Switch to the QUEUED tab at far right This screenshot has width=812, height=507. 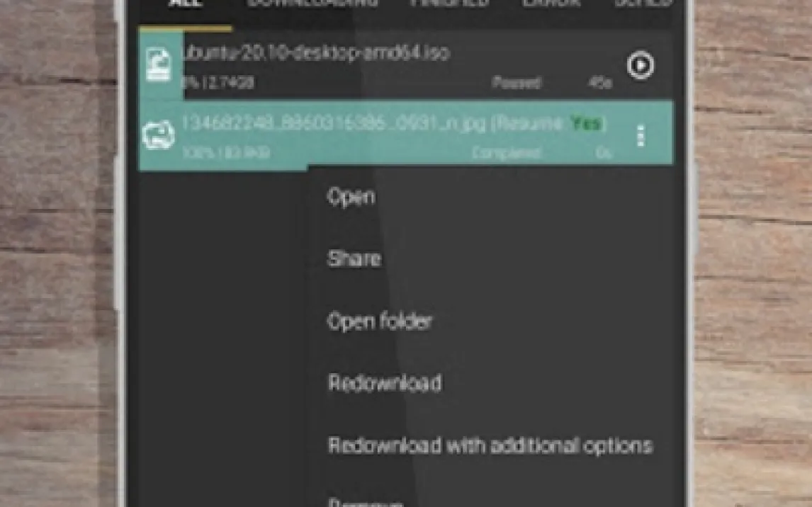tap(643, 3)
